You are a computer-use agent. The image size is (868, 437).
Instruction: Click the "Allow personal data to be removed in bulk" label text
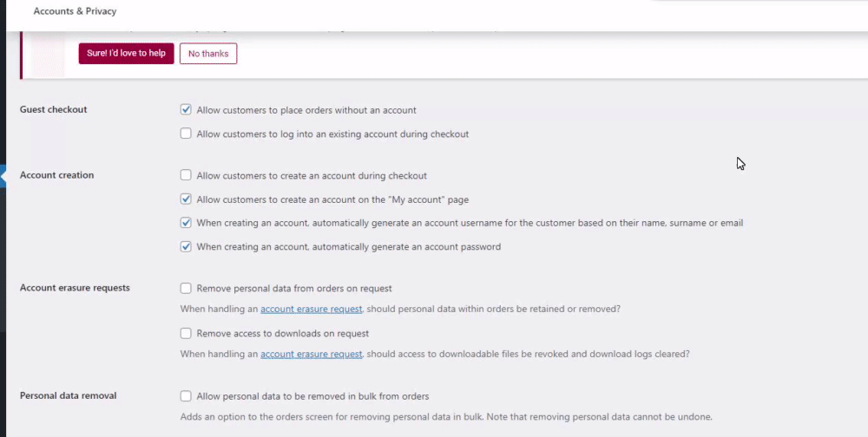312,396
